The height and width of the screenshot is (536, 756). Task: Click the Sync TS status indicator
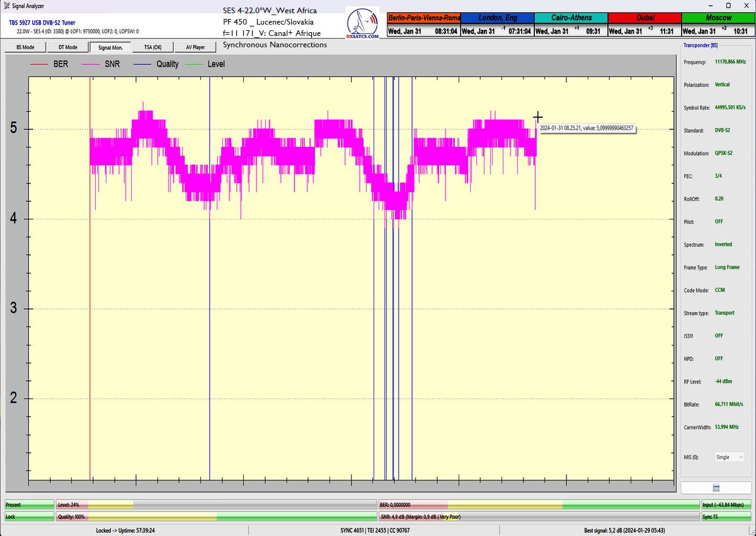pyautogui.click(x=726, y=516)
